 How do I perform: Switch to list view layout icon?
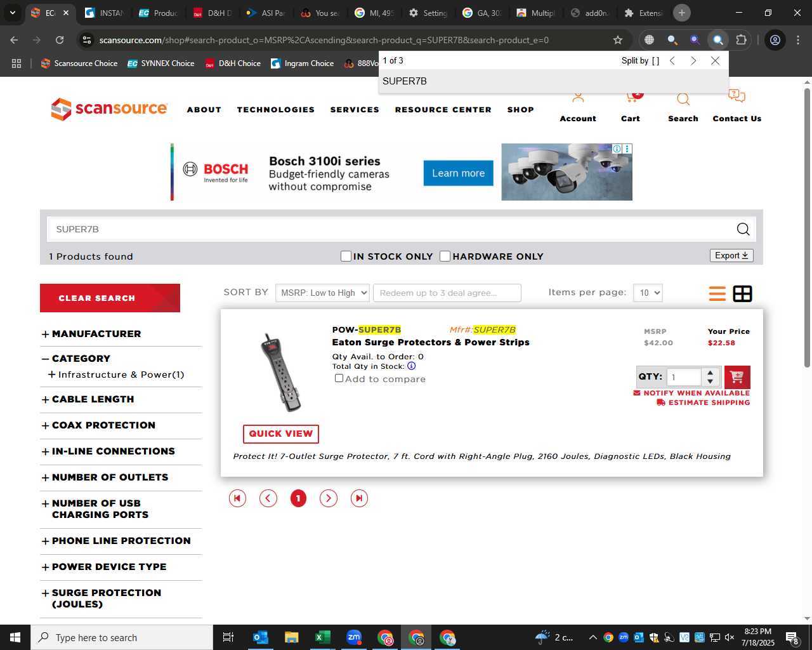click(x=717, y=293)
